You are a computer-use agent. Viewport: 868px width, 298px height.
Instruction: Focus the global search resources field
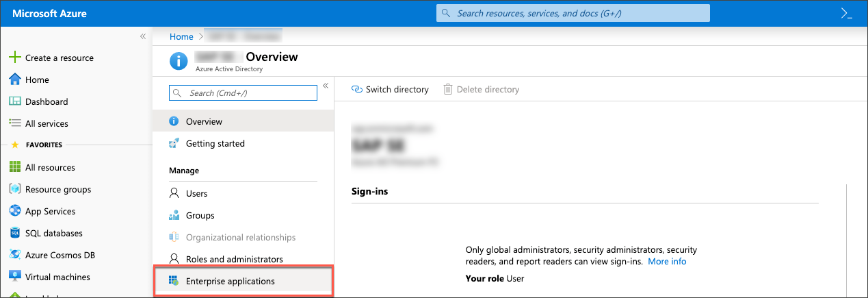point(573,13)
